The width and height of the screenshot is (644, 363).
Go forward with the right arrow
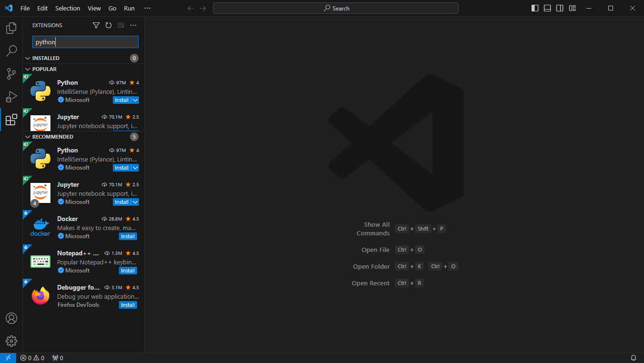203,8
